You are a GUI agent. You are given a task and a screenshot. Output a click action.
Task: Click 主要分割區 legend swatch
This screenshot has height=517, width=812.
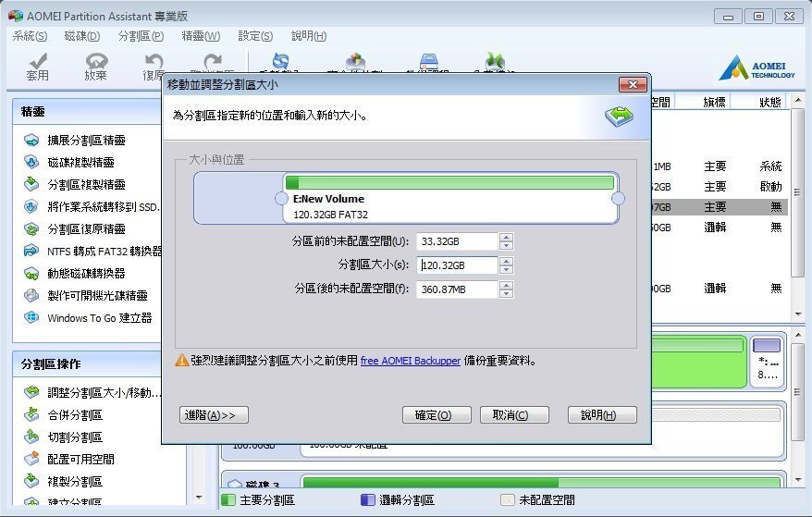[228, 500]
